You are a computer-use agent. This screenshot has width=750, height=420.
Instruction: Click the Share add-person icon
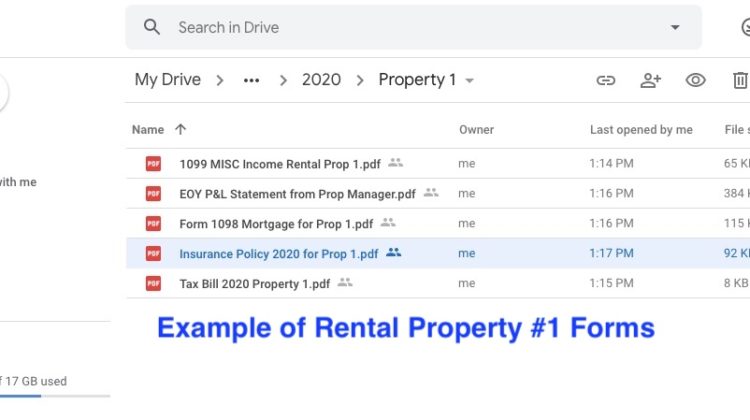(x=651, y=80)
